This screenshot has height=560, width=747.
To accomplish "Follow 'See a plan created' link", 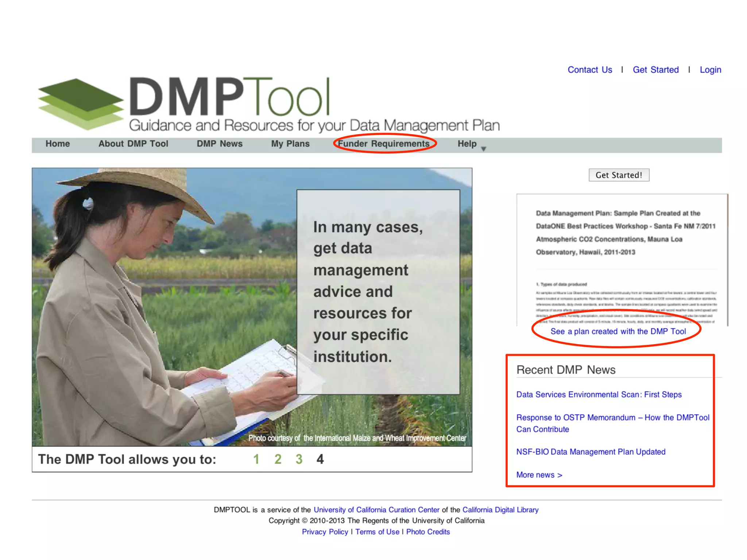I will tap(618, 331).
